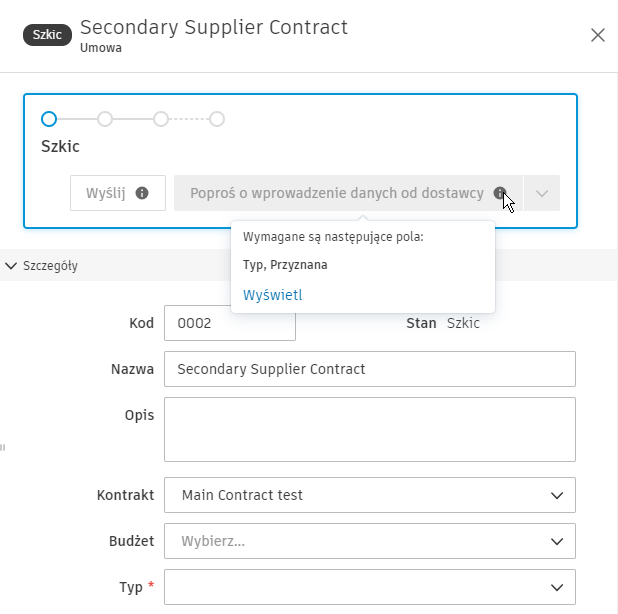Select the third workflow step circle
618x614 pixels.
(x=161, y=119)
